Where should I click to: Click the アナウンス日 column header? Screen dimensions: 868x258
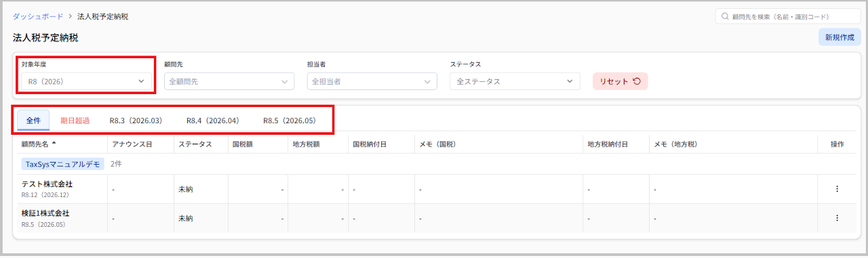pos(132,144)
